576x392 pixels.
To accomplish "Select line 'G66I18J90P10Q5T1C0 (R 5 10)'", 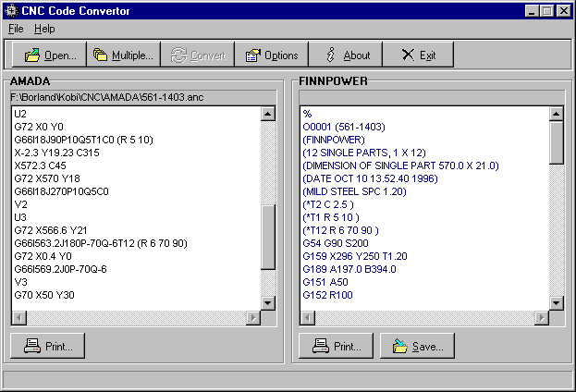I will [83, 140].
